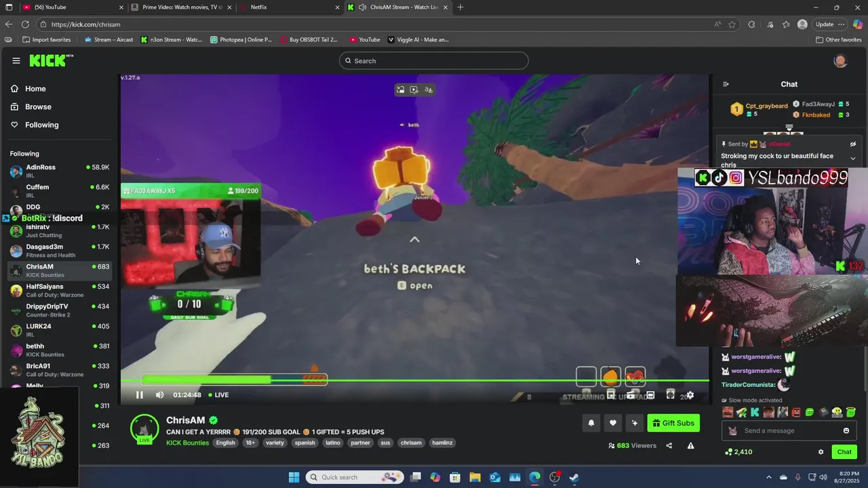The height and width of the screenshot is (488, 868).
Task: Report stream with warning triangle icon
Action: [690, 445]
